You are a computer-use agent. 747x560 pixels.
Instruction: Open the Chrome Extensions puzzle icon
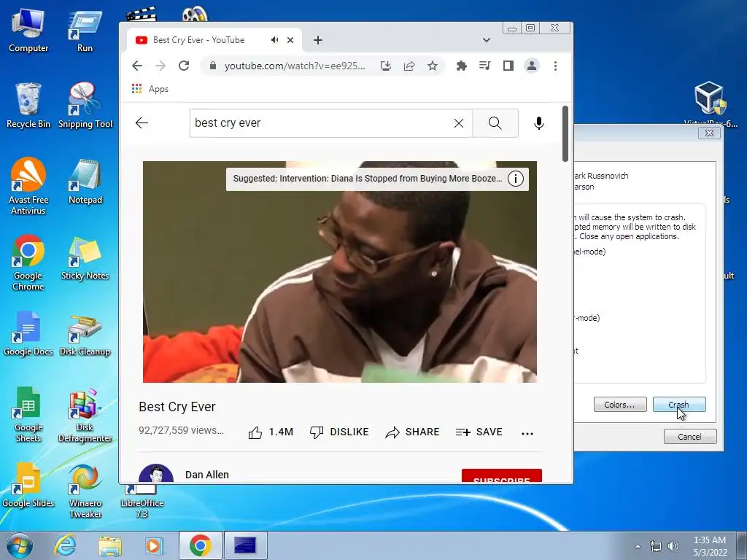(461, 66)
